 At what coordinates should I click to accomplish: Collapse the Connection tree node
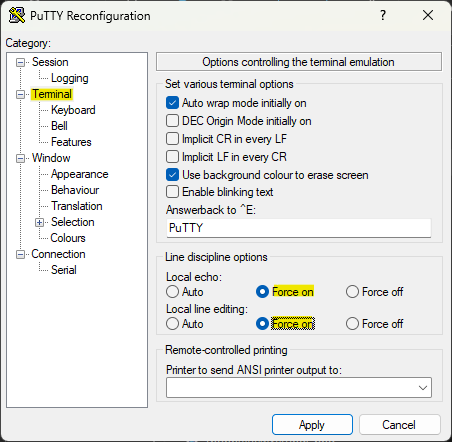(x=21, y=254)
